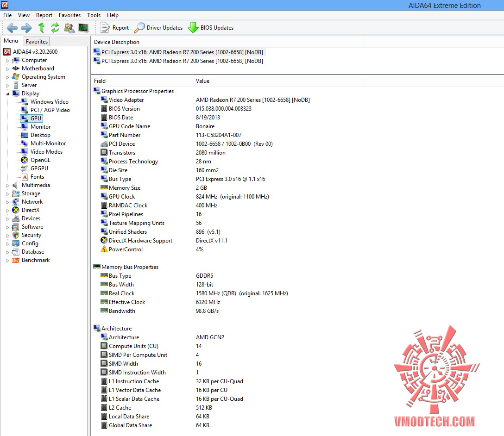Click the Forward navigation arrow
Screen dimensions: 504x436
(x=26, y=28)
